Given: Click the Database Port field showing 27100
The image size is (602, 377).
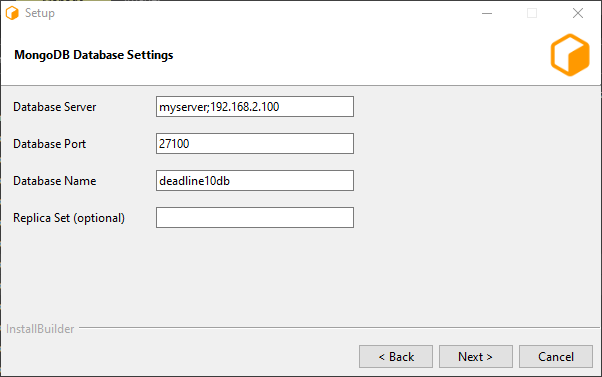Looking at the screenshot, I should [x=255, y=144].
